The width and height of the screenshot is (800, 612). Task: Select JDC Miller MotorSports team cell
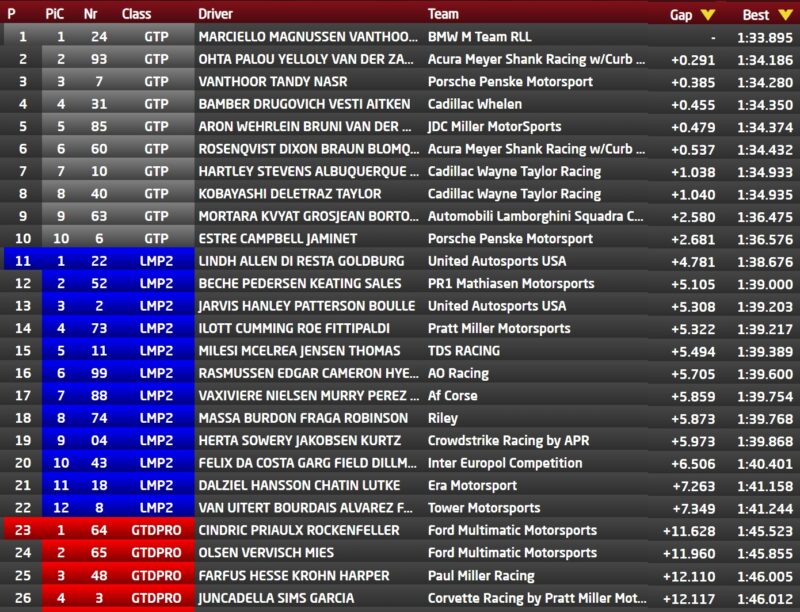tap(494, 126)
